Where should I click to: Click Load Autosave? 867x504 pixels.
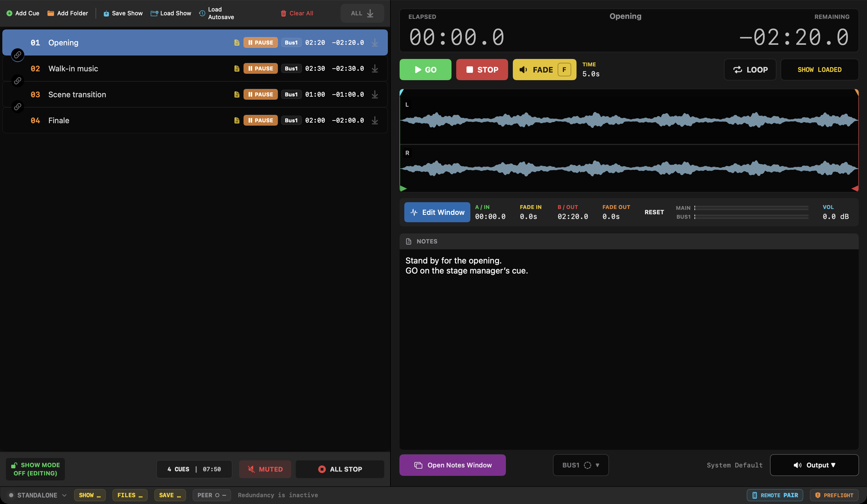tap(216, 13)
